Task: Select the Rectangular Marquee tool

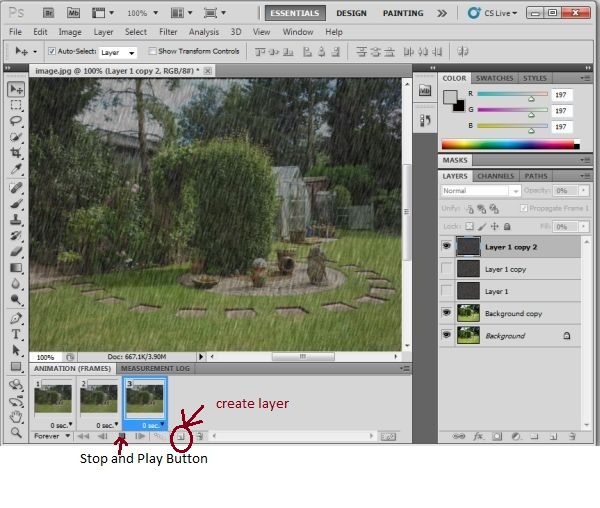Action: tap(16, 105)
